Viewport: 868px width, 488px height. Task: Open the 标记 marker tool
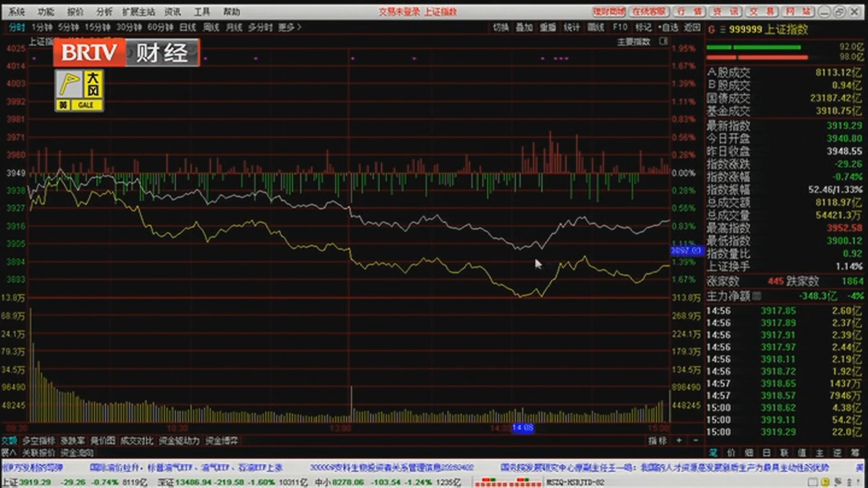(x=643, y=28)
